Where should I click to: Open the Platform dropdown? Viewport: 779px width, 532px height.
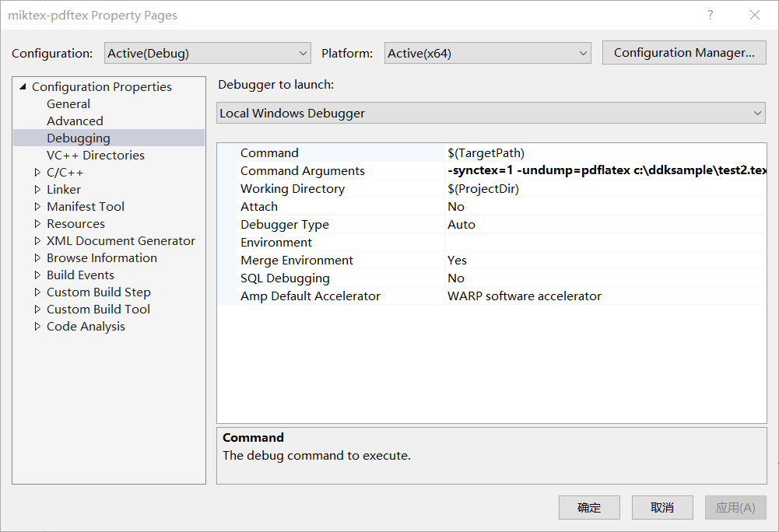[x=488, y=53]
